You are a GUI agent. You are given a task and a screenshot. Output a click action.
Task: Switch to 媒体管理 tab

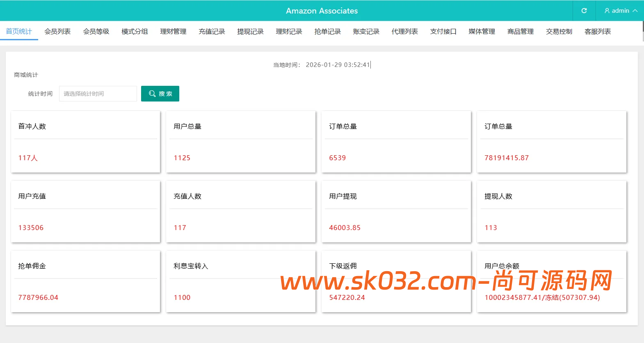[482, 31]
